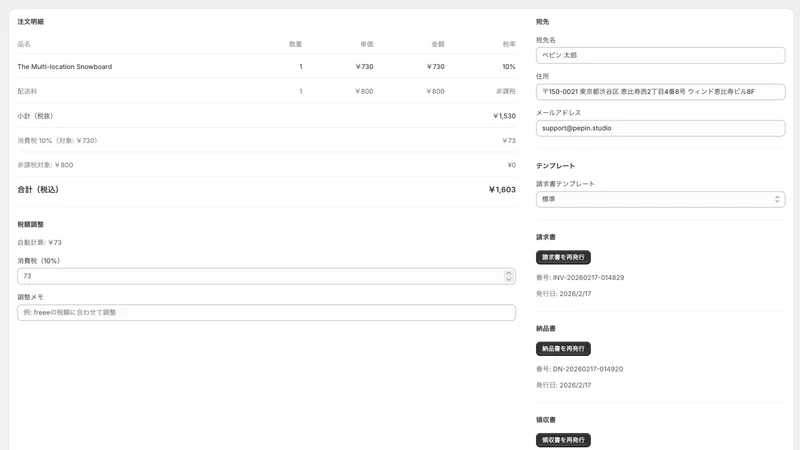Screen dimensions: 800x450
Task: Click the 税額調整 section heading
Action: [31, 224]
